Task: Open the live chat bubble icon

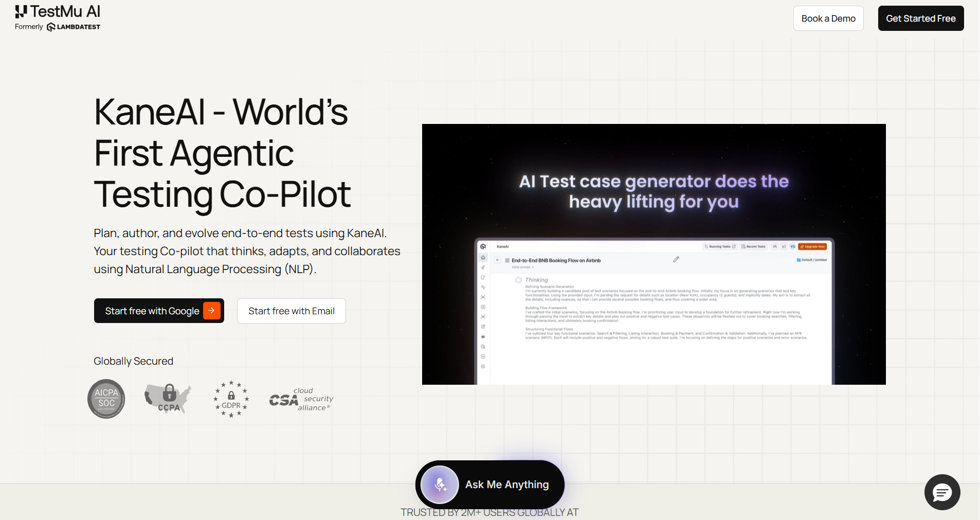Action: pos(942,492)
